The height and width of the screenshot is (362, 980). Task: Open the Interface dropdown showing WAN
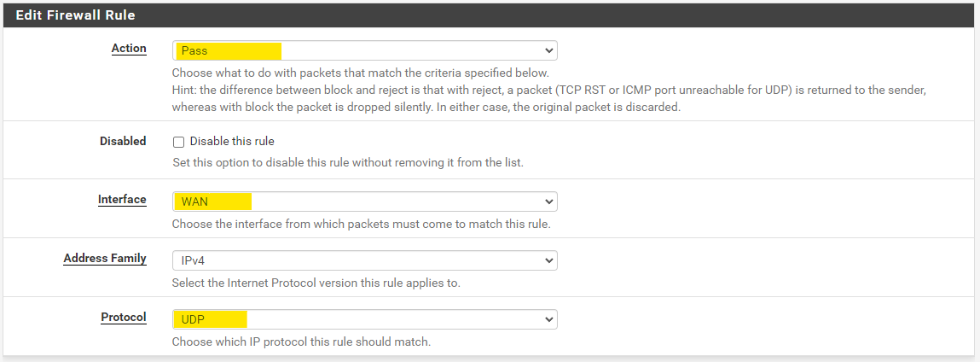[364, 201]
